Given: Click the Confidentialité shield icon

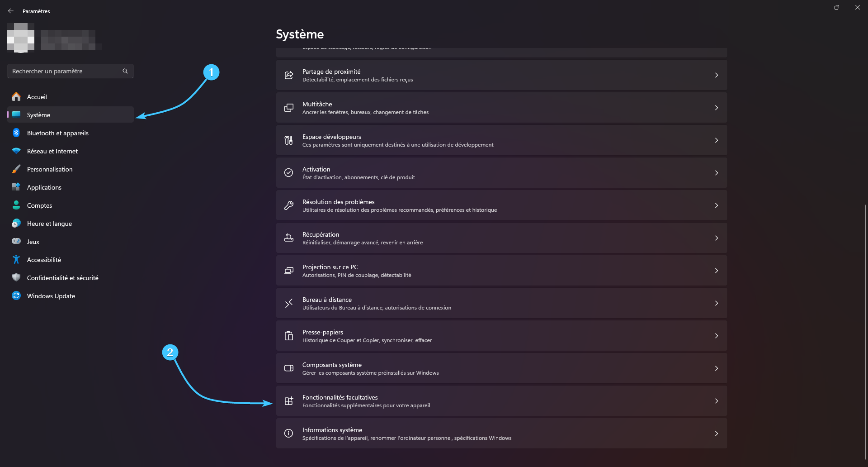Looking at the screenshot, I should point(16,277).
